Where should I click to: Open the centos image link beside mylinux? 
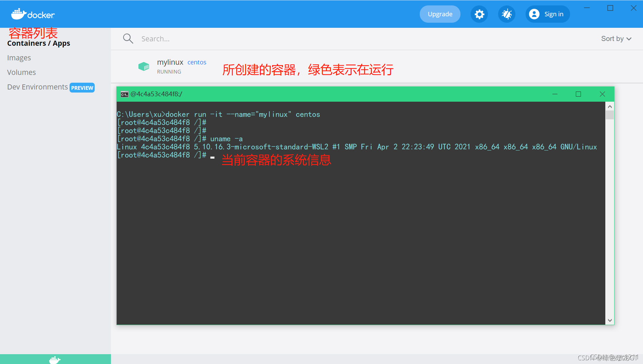point(197,62)
